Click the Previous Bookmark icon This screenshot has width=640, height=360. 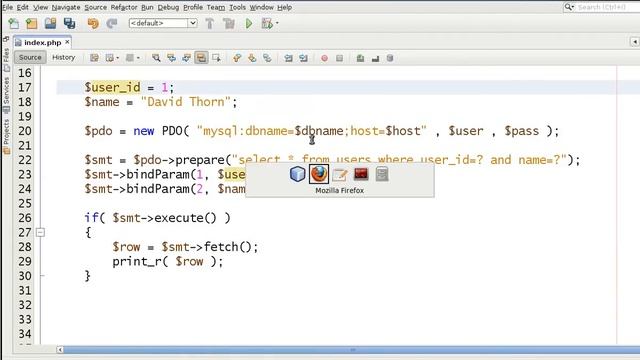pos(237,58)
